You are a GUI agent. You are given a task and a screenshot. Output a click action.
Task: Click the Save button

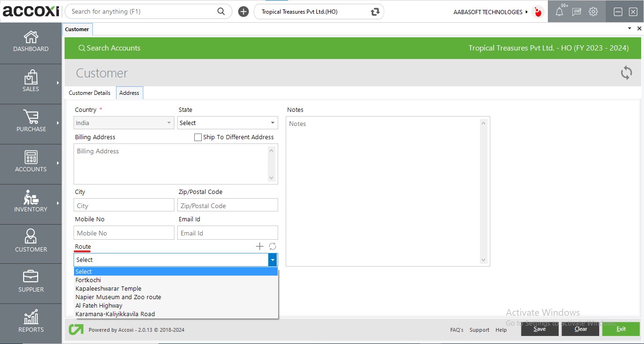[x=539, y=329]
